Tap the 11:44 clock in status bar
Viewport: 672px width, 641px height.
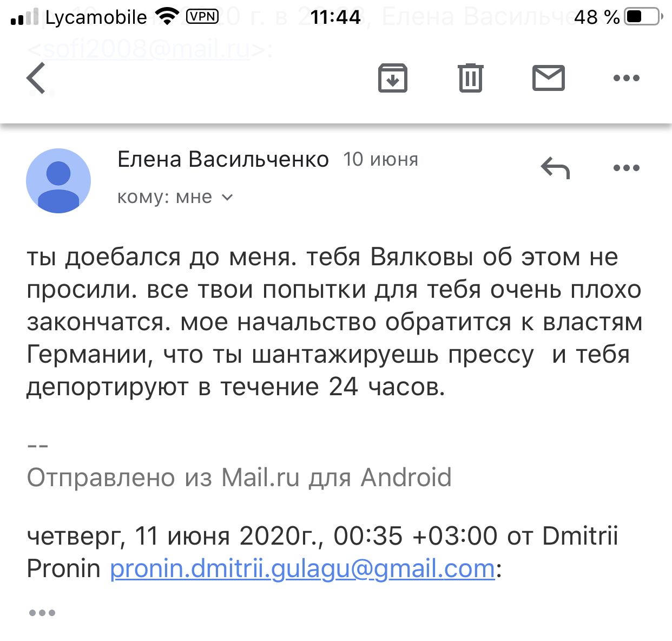pyautogui.click(x=335, y=17)
